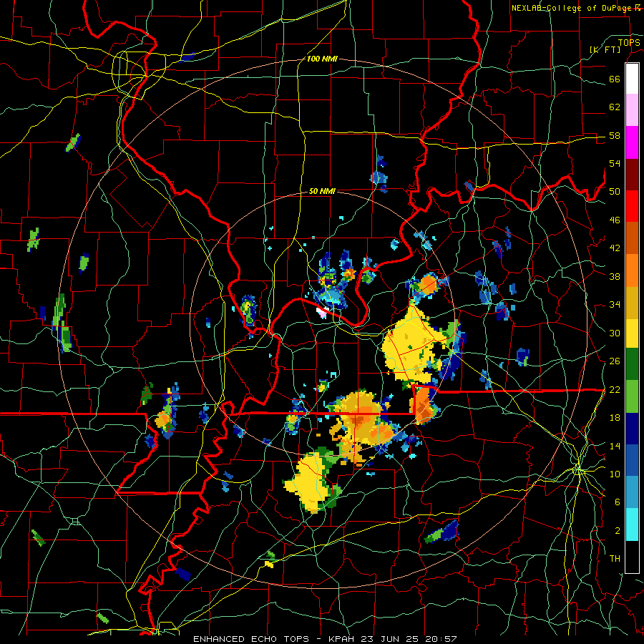Click the medium blue legend swatch
Viewport: 644px width, 644px height.
[632, 460]
